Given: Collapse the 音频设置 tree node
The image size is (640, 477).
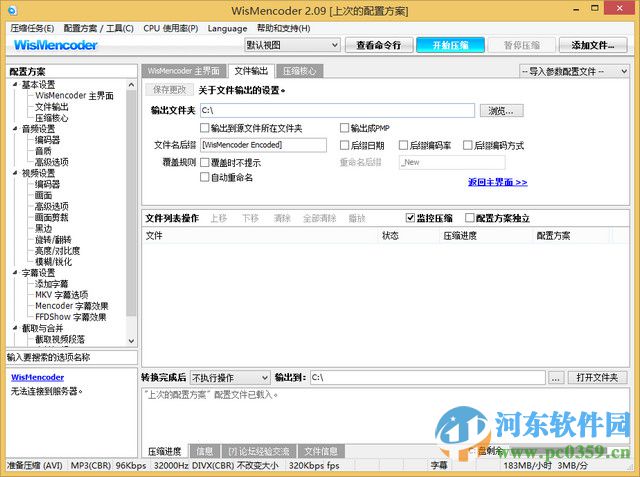Looking at the screenshot, I should pos(16,129).
